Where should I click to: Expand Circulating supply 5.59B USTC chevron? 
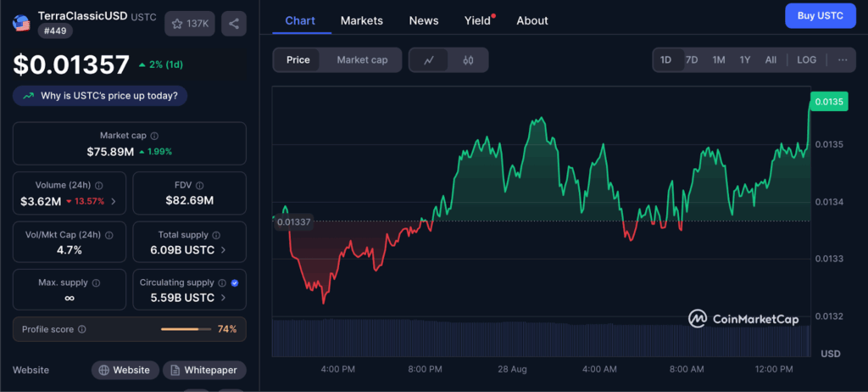224,298
